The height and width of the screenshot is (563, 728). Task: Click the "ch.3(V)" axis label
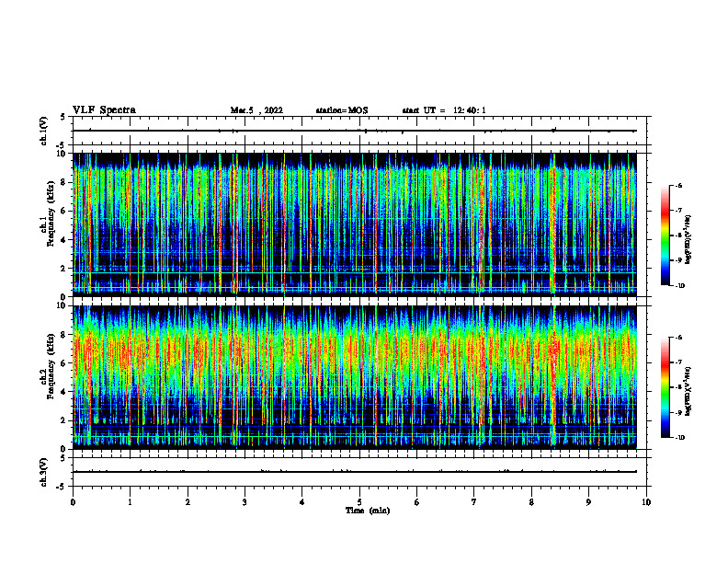coord(43,472)
